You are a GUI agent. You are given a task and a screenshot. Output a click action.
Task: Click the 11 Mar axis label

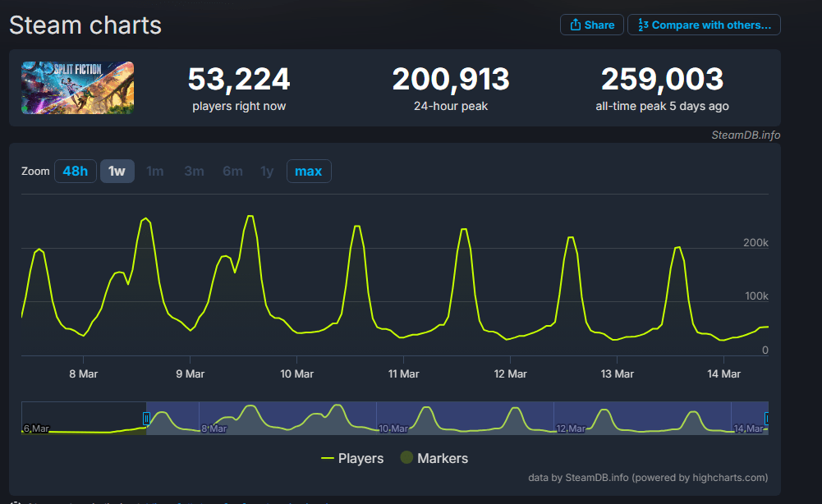[404, 374]
